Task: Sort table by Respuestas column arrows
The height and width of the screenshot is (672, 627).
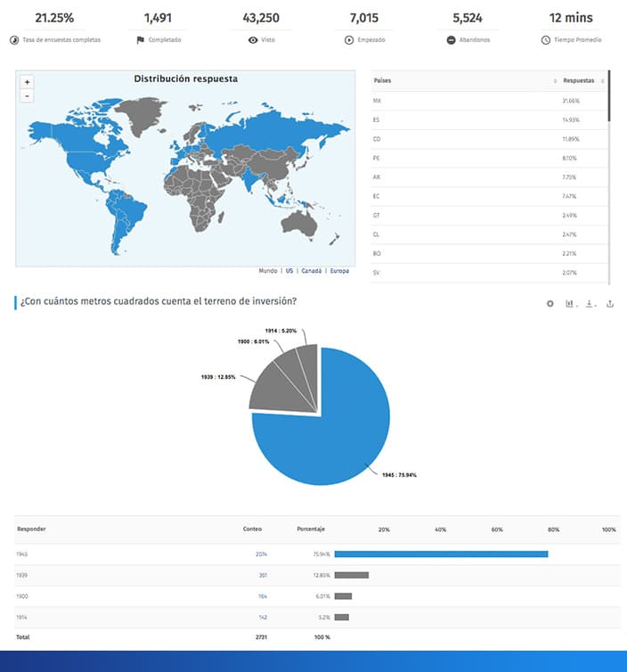Action: tap(603, 80)
